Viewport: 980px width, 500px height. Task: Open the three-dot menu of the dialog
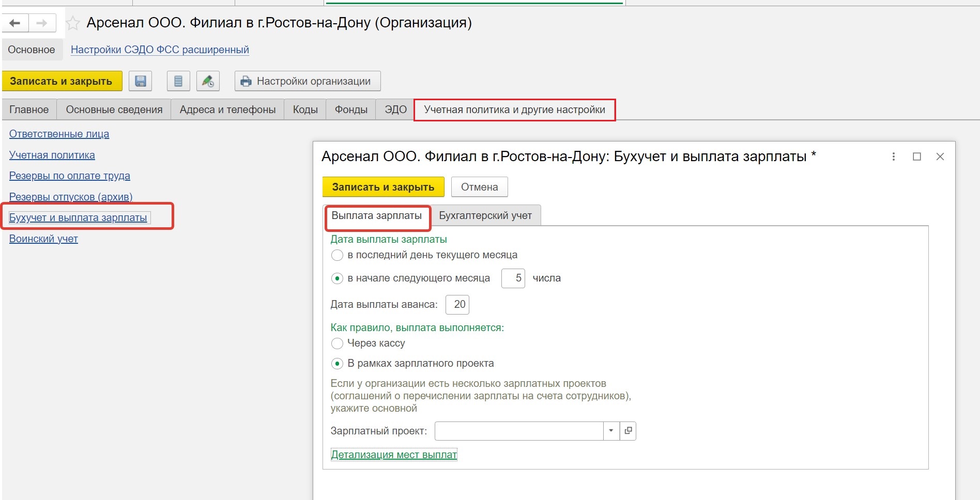tap(893, 157)
